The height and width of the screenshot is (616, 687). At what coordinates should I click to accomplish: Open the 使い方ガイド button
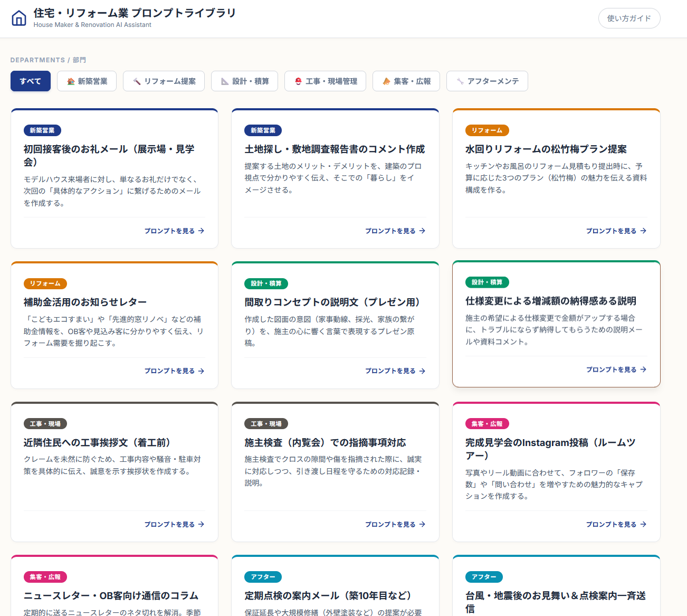click(629, 18)
